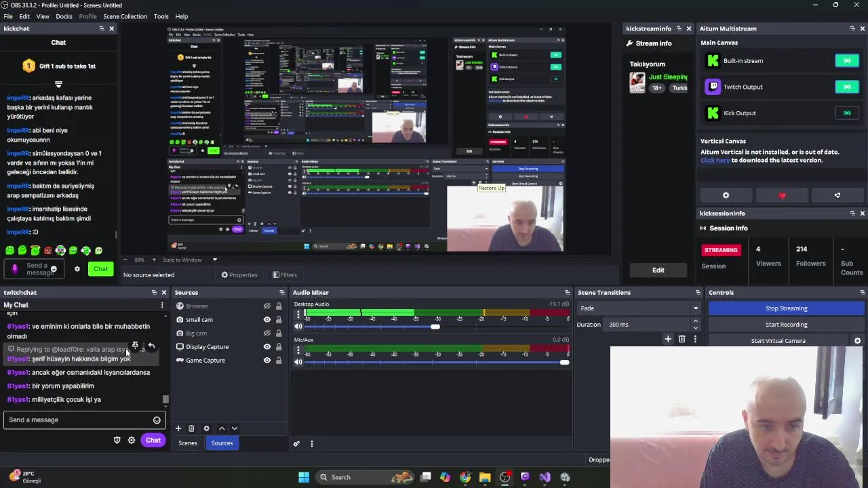Mute Desktop Audio speaker icon
The image size is (868, 488).
[298, 327]
